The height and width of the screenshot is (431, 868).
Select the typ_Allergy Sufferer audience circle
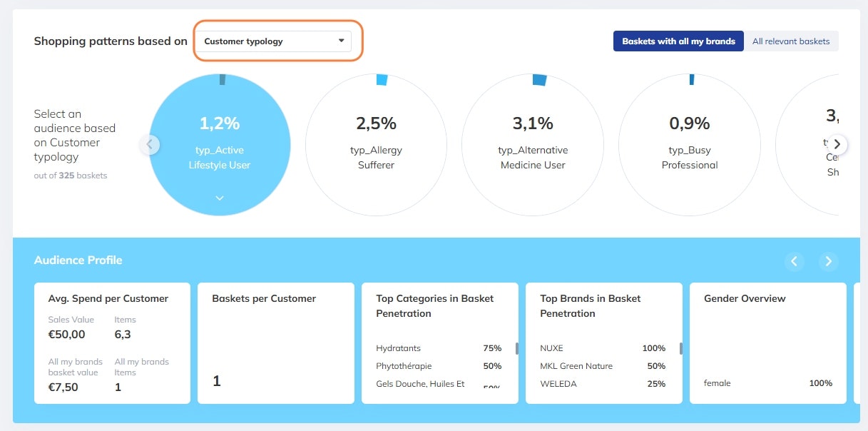point(376,144)
